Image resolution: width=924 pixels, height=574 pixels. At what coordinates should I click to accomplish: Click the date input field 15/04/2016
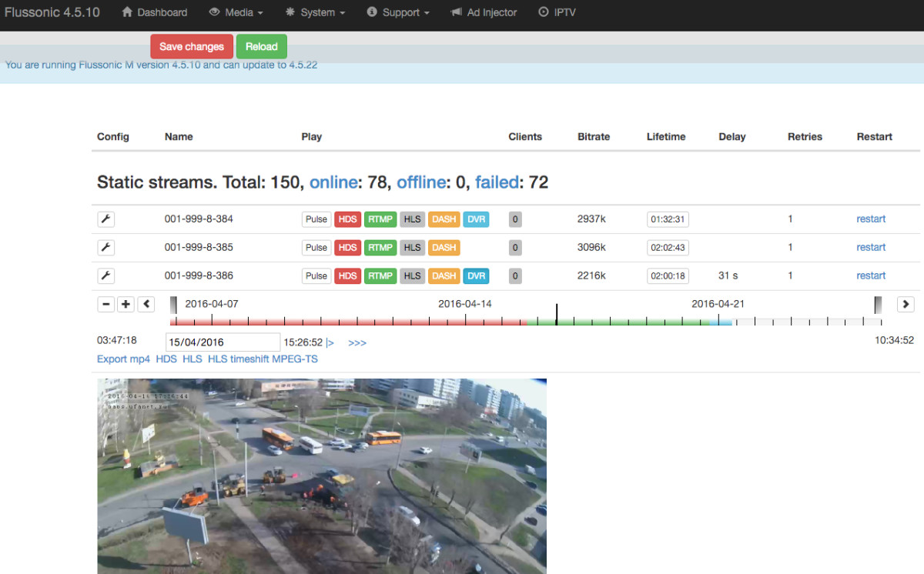coord(223,342)
